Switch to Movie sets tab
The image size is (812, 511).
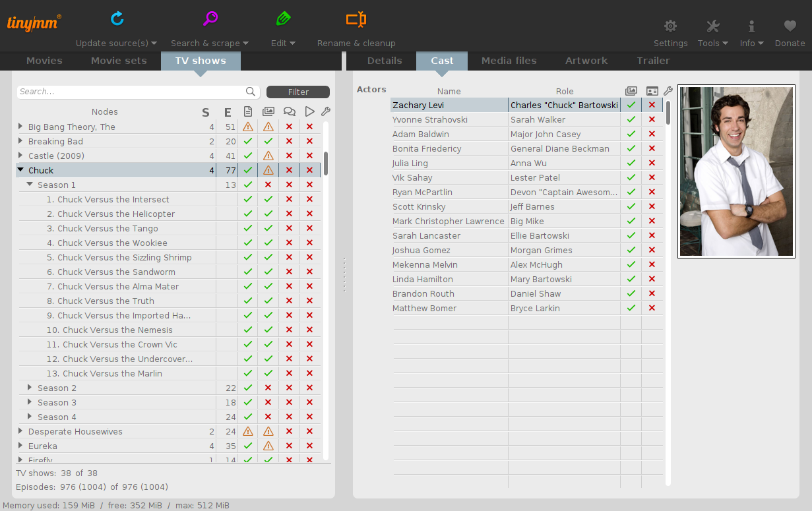[x=119, y=61]
